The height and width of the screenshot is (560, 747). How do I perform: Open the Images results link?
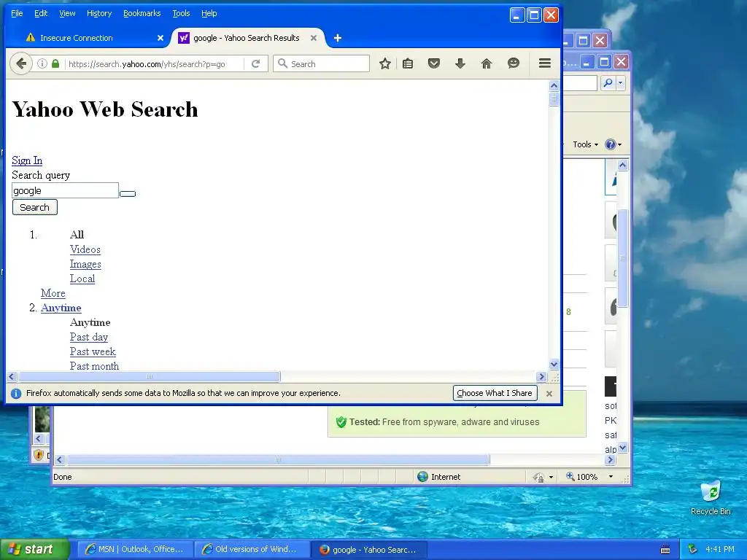coord(86,264)
